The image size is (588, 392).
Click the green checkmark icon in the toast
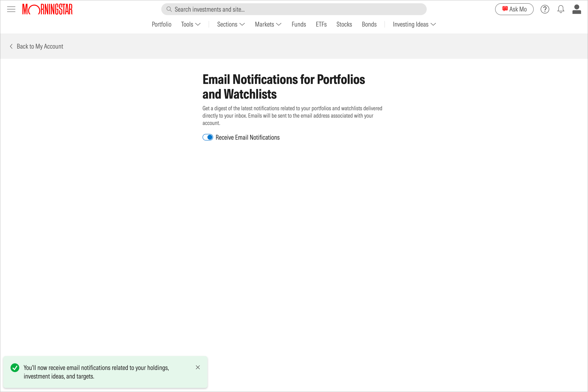point(15,368)
